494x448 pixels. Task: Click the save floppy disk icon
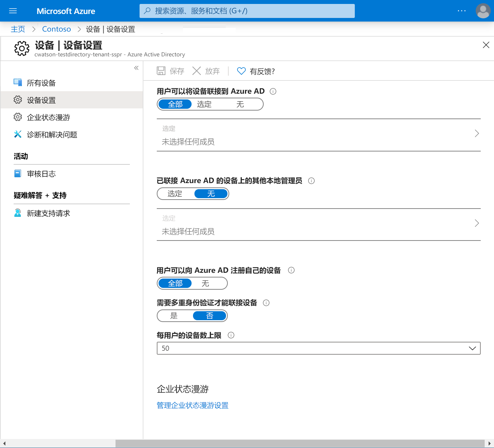(x=161, y=71)
